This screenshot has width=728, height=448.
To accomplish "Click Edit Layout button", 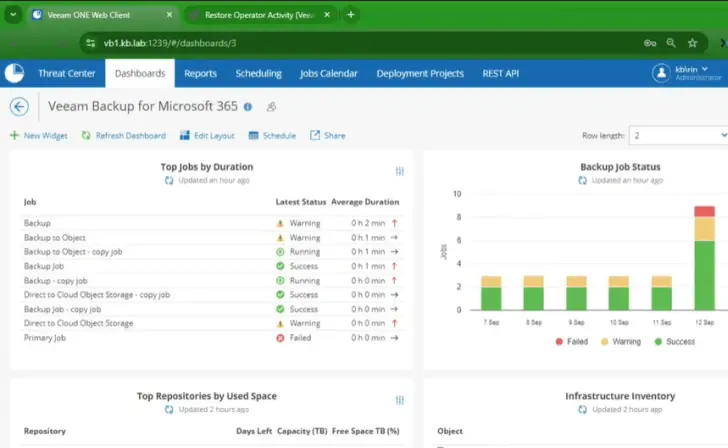I will click(207, 136).
